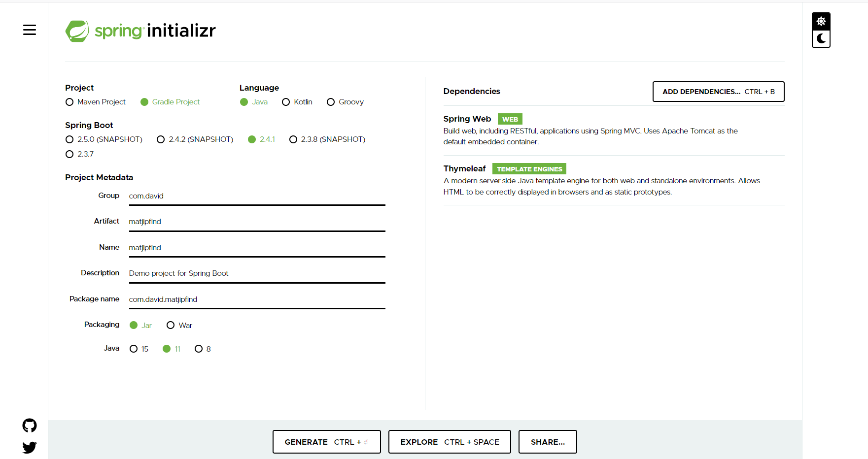Click the Description input field
Screen dimensions: 868x459
(x=257, y=273)
